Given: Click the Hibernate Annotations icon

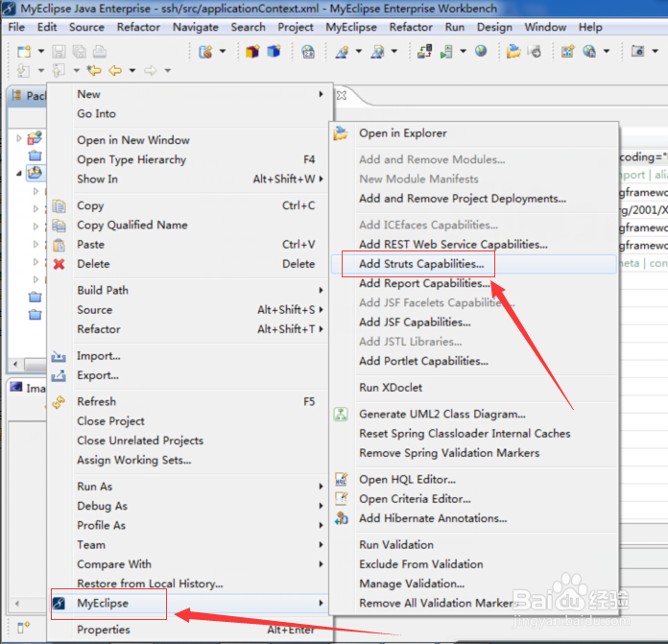Looking at the screenshot, I should point(341,518).
